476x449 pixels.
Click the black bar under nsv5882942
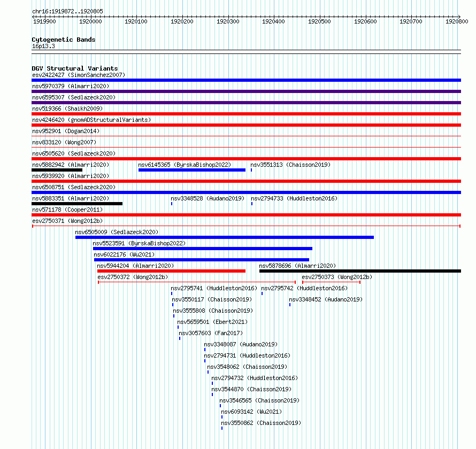(57, 170)
